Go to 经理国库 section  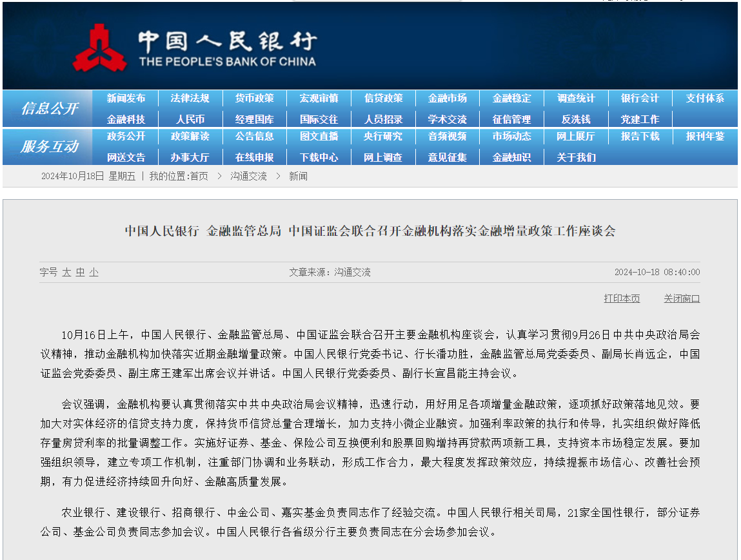click(x=254, y=119)
